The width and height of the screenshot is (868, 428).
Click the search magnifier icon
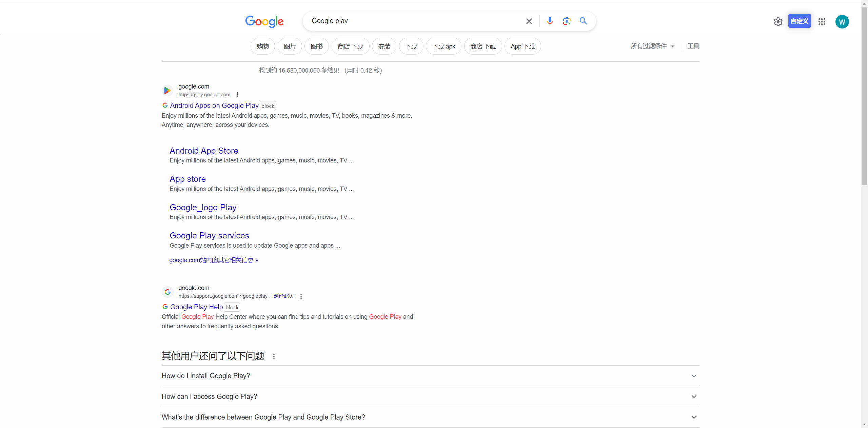(x=583, y=21)
